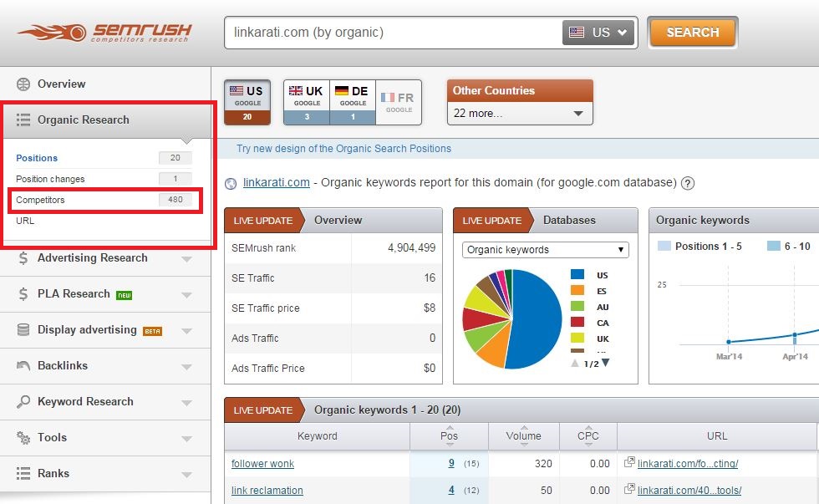Select the US Google database tab
The image size is (819, 504).
click(247, 102)
